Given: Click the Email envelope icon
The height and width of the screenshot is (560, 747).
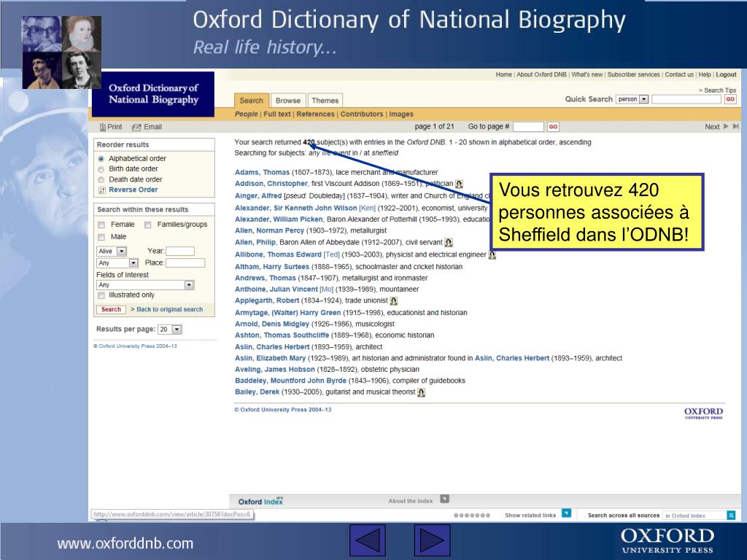Looking at the screenshot, I should point(136,127).
